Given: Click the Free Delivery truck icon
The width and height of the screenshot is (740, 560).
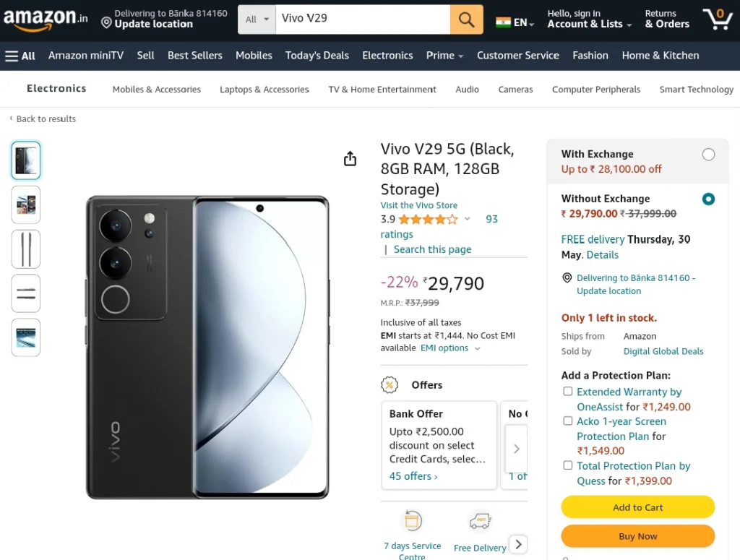Looking at the screenshot, I should (480, 521).
